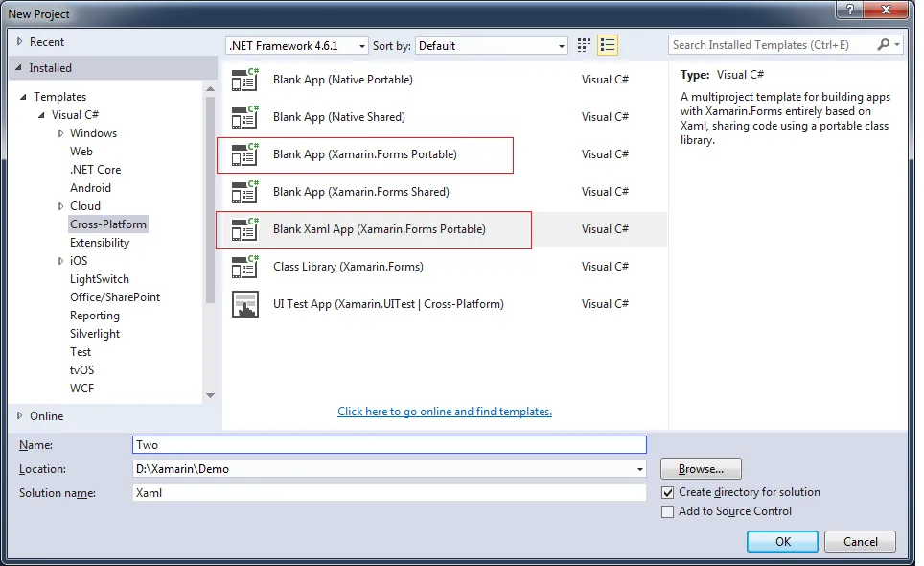Select the Blank App (Native Portable) template icon
924x566 pixels.
pyautogui.click(x=245, y=80)
